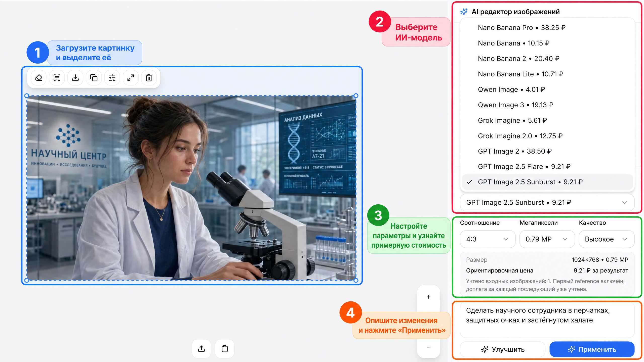Expand the 0.79 MP megapixels dropdown
This screenshot has height=362, width=644.
547,239
